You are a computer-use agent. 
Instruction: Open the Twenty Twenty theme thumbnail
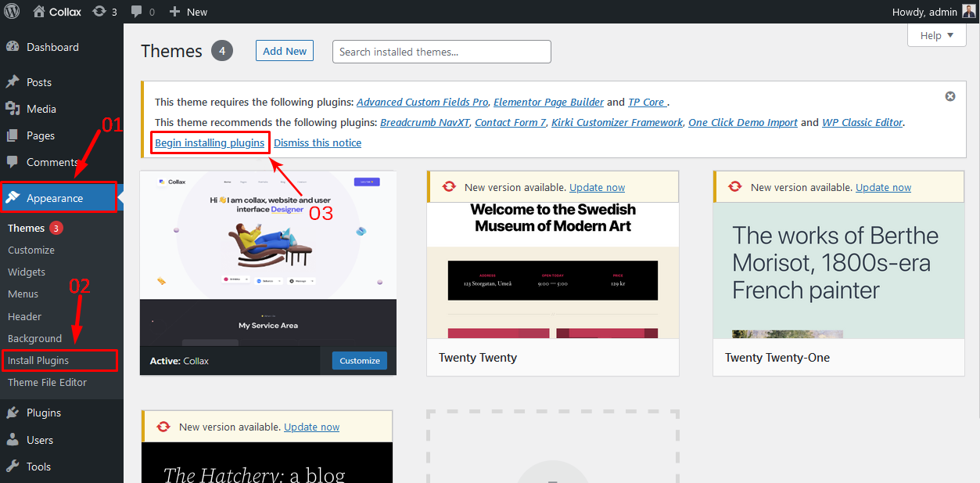(553, 271)
